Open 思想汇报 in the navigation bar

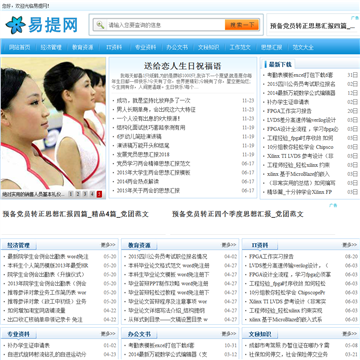(x=271, y=47)
